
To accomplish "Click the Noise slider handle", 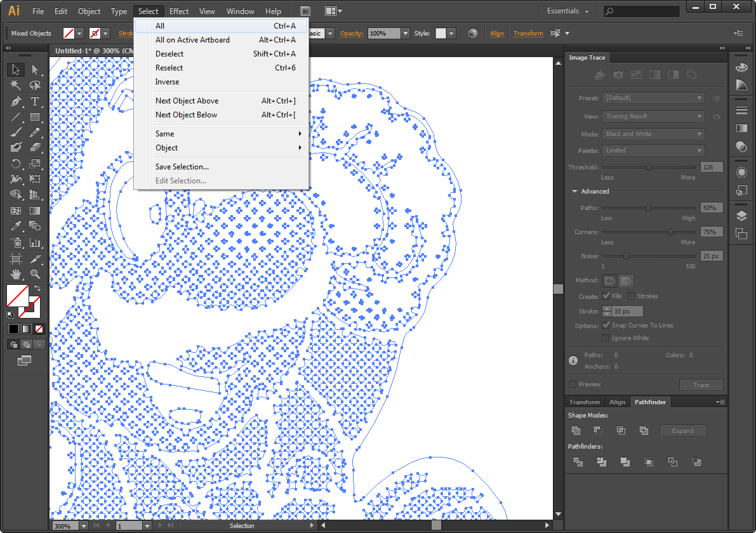I will pyautogui.click(x=626, y=256).
